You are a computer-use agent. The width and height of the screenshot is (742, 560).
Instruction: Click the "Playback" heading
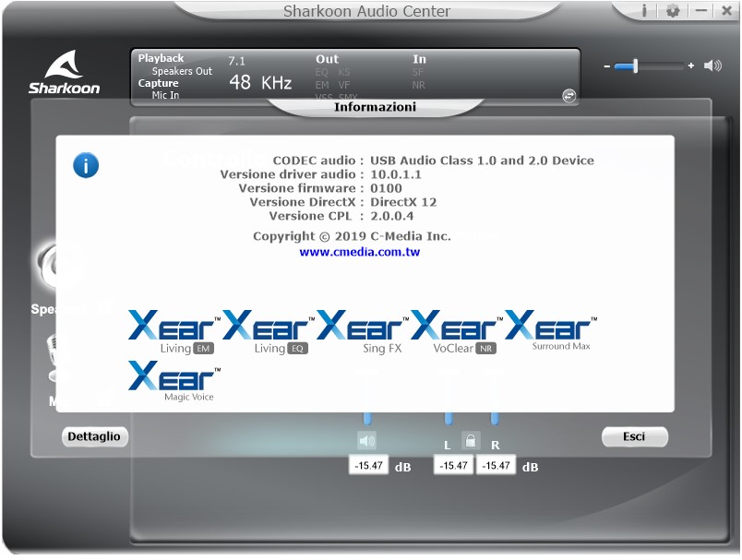tap(161, 58)
